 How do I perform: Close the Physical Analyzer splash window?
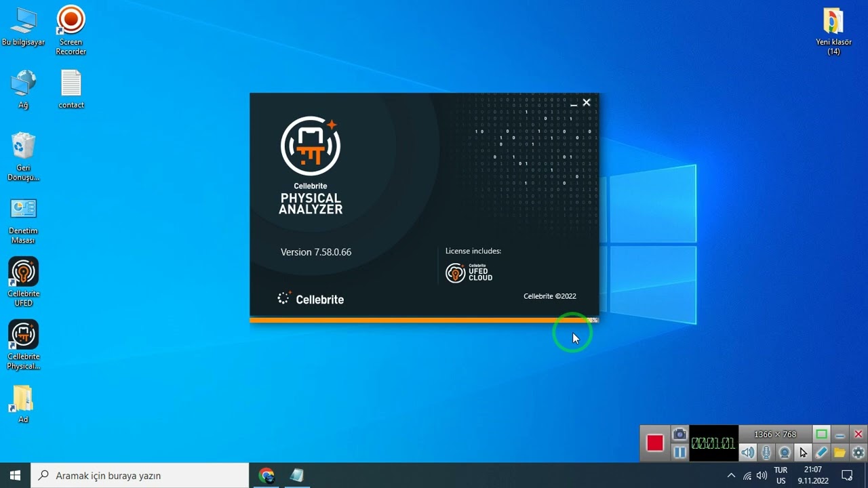(587, 102)
